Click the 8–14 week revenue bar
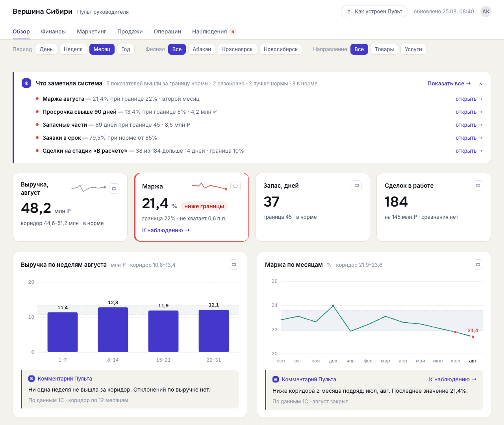This screenshot has width=504, height=425. [x=113, y=330]
